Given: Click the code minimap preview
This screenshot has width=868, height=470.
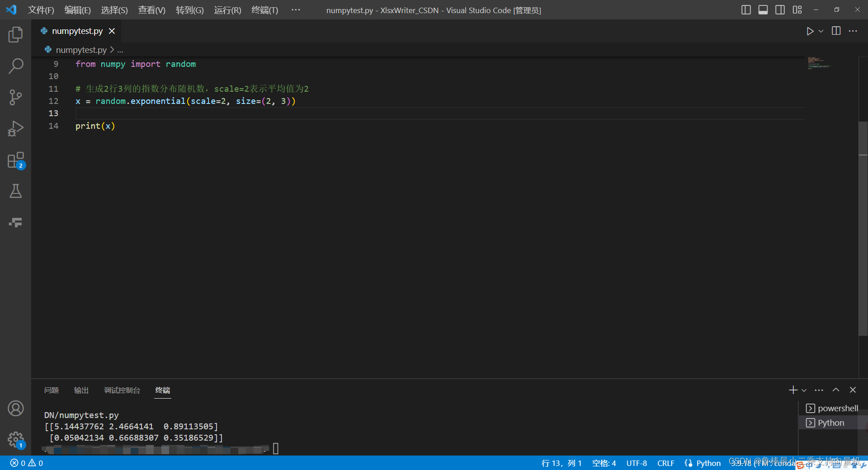Looking at the screenshot, I should tap(819, 63).
